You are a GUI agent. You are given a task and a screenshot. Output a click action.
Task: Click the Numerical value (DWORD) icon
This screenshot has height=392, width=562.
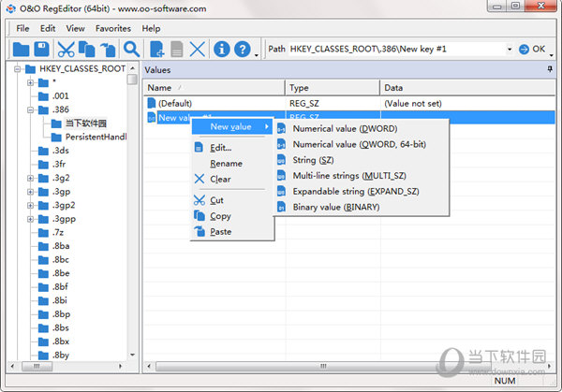[281, 128]
